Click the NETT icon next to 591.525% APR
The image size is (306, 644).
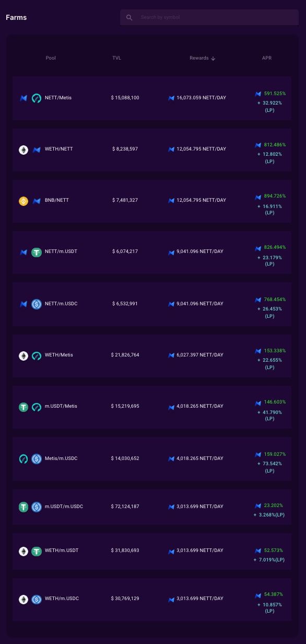tap(257, 94)
